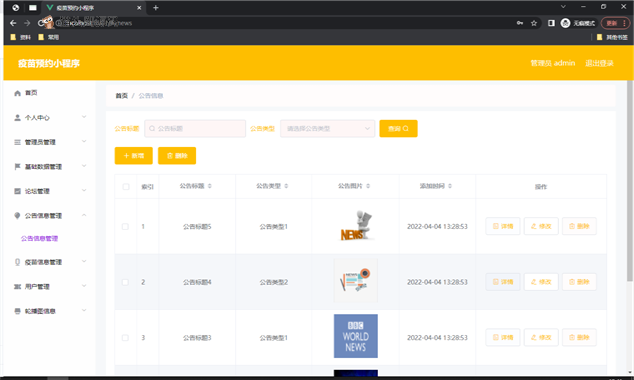The width and height of the screenshot is (634, 380).
Task: Click 修改 edit for row 公告标题5
Action: [x=541, y=226]
